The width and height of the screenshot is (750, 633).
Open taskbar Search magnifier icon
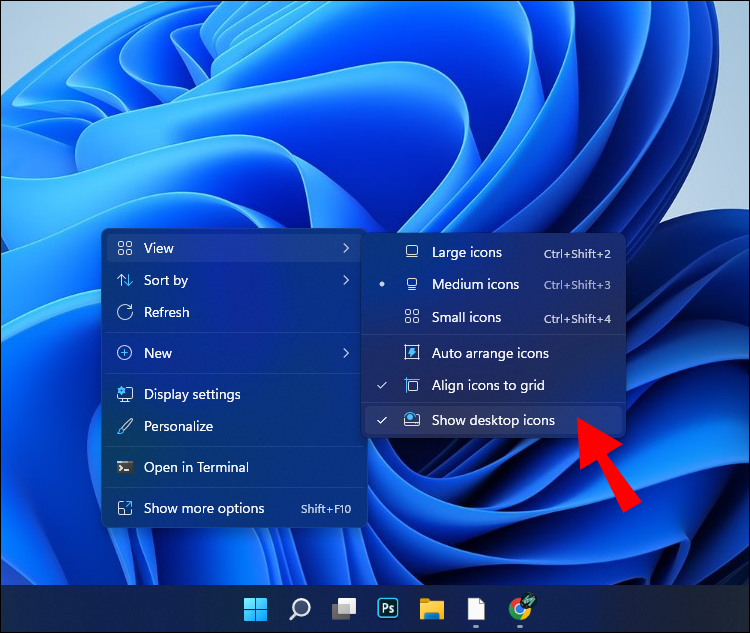click(x=300, y=608)
